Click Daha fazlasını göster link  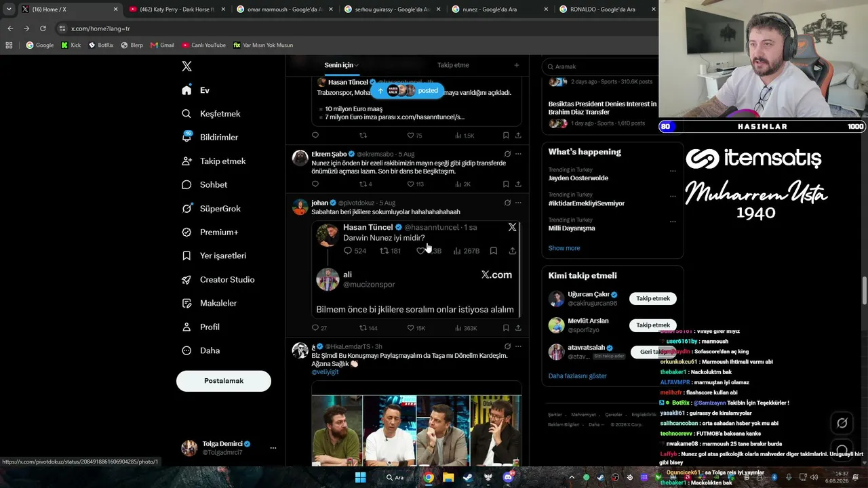point(578,376)
